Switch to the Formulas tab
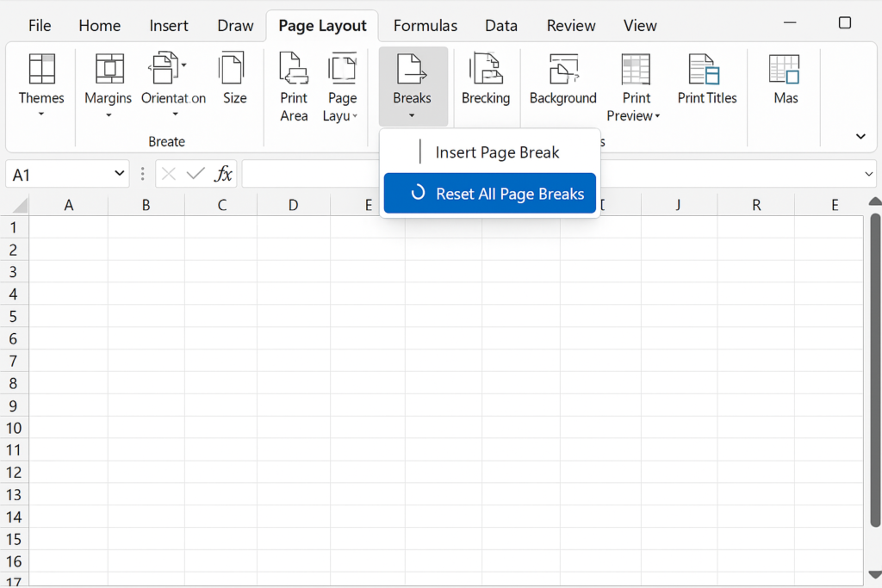 coord(425,26)
